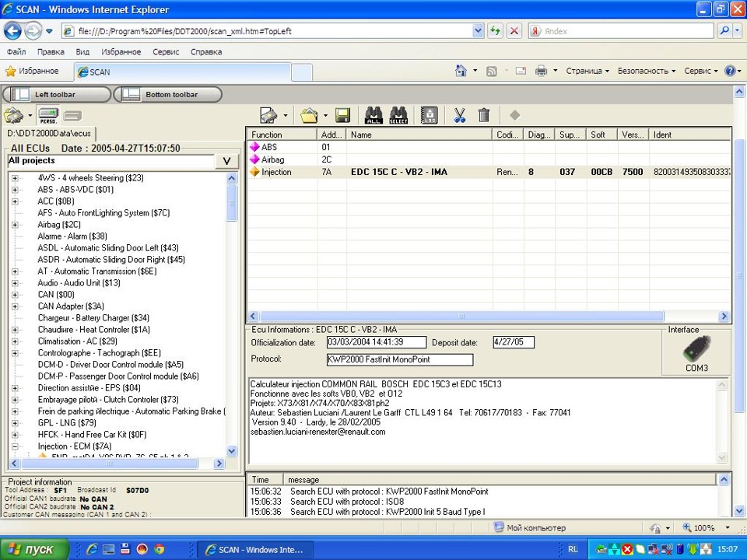Click the IE home icon

click(x=461, y=71)
